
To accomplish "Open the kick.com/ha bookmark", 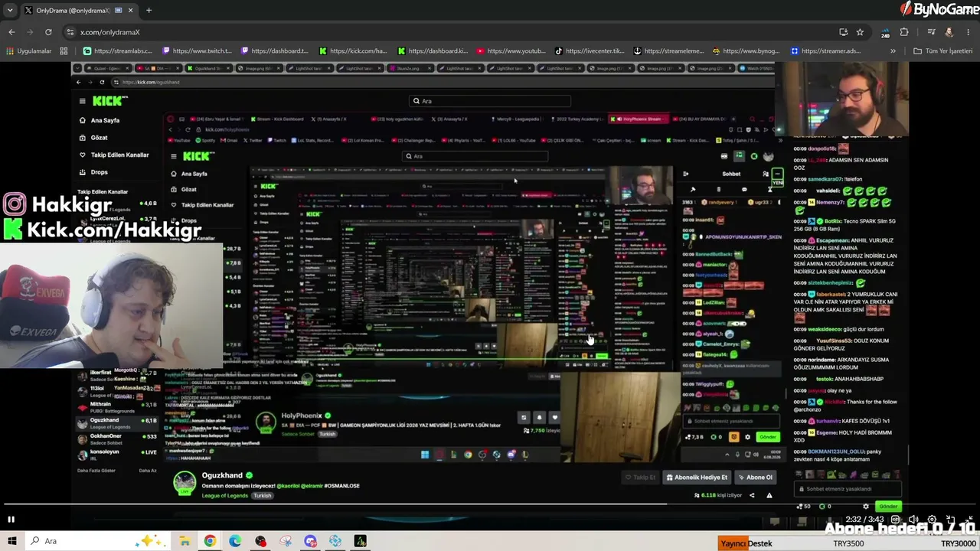I will [354, 51].
